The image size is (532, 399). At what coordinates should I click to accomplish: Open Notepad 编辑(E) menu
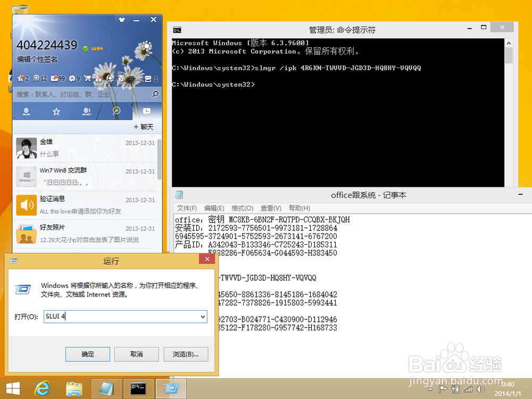click(214, 209)
